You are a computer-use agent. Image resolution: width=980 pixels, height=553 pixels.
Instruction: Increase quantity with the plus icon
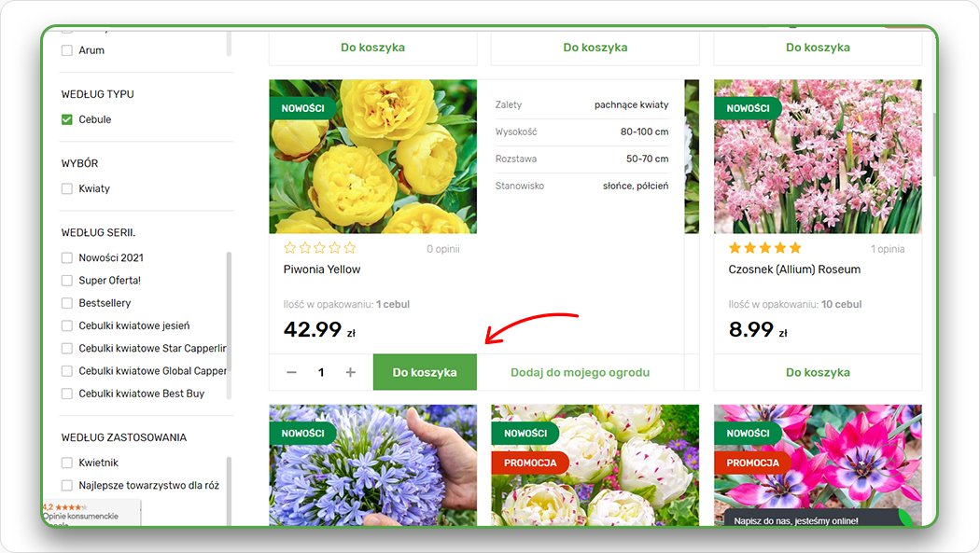tap(351, 372)
